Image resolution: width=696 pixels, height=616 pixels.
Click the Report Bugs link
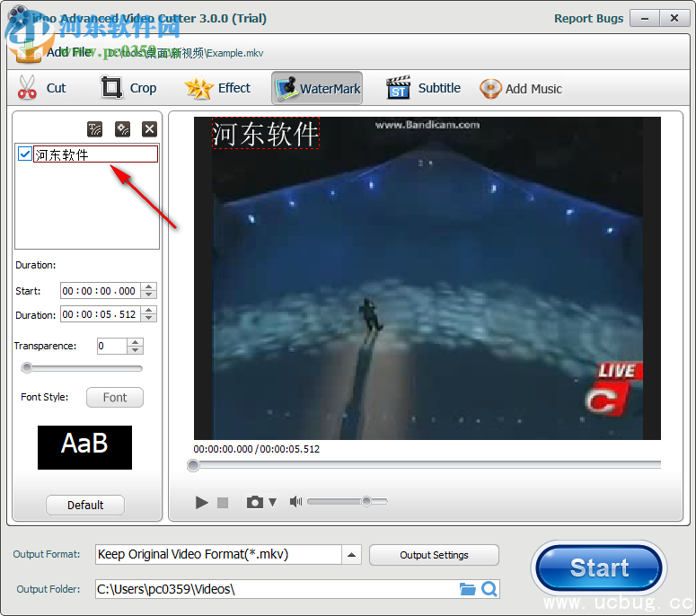click(x=588, y=19)
